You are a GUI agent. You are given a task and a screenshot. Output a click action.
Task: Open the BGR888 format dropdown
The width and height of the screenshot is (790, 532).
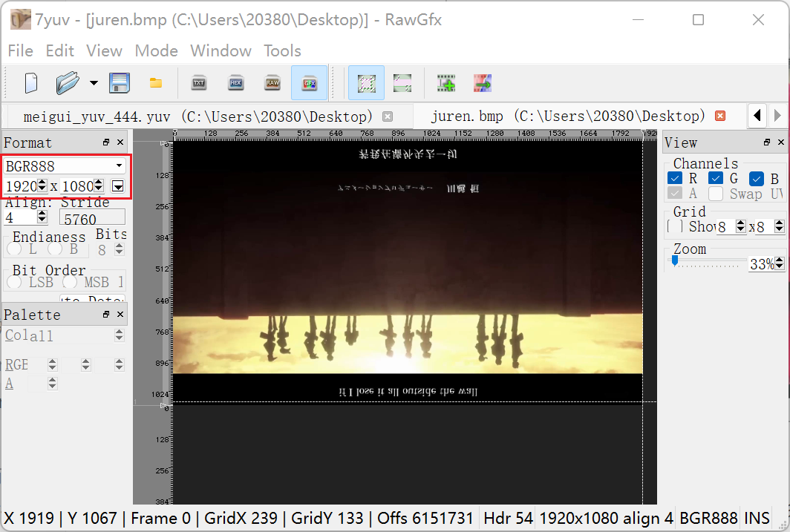[117, 165]
